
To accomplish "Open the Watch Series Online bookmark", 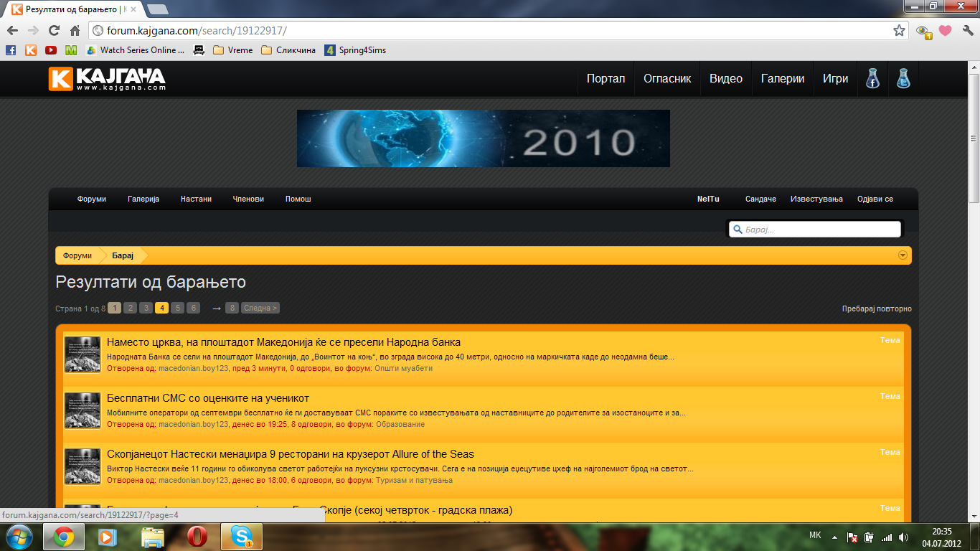I will (x=135, y=50).
